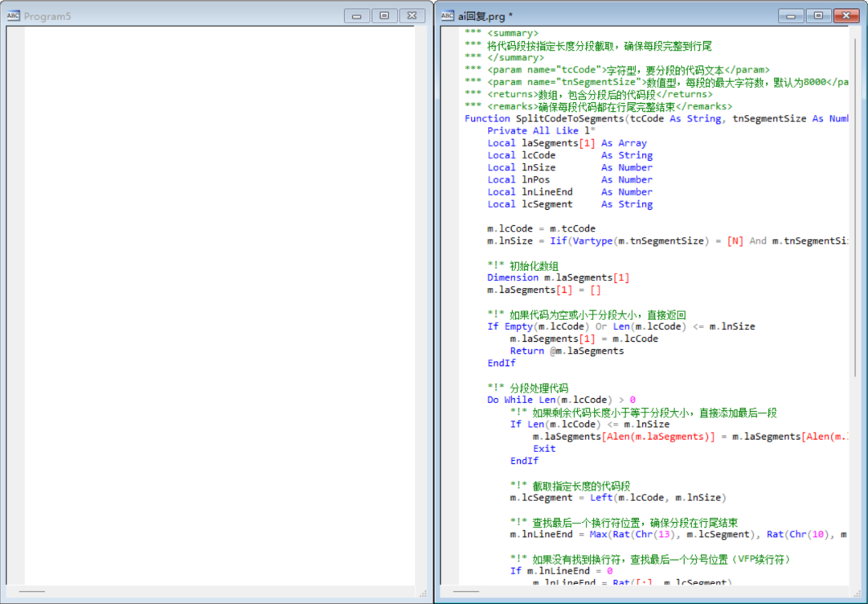Click the Local lnSize As Number line
The image size is (868, 604).
[570, 167]
